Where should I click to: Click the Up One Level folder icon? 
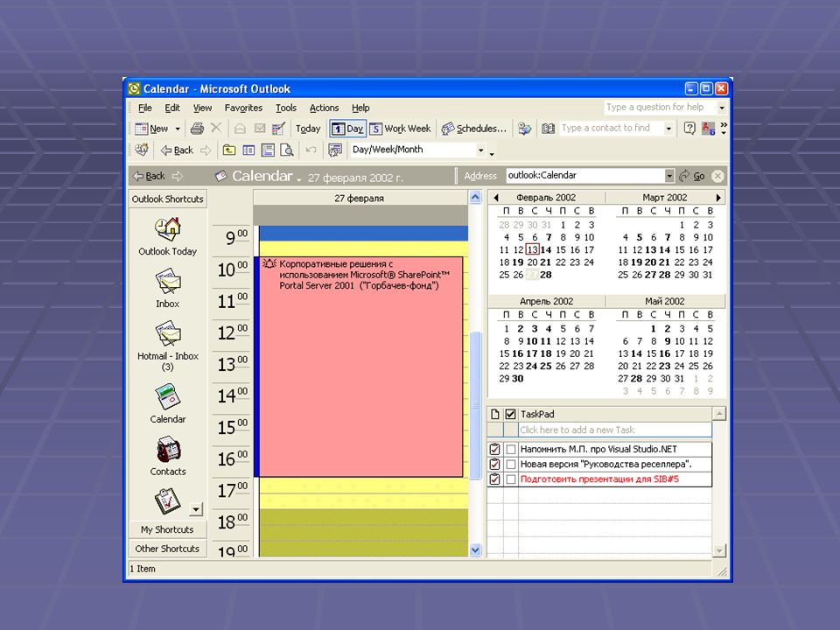click(229, 150)
